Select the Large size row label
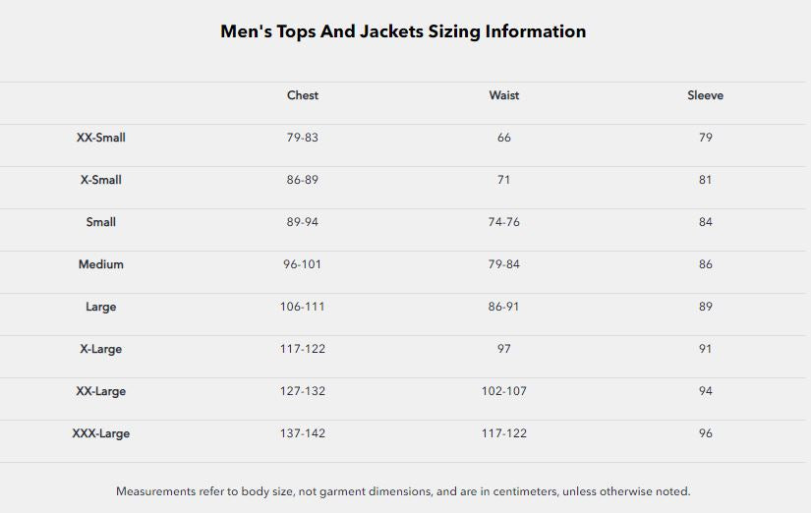The height and width of the screenshot is (513, 812). coord(101,307)
